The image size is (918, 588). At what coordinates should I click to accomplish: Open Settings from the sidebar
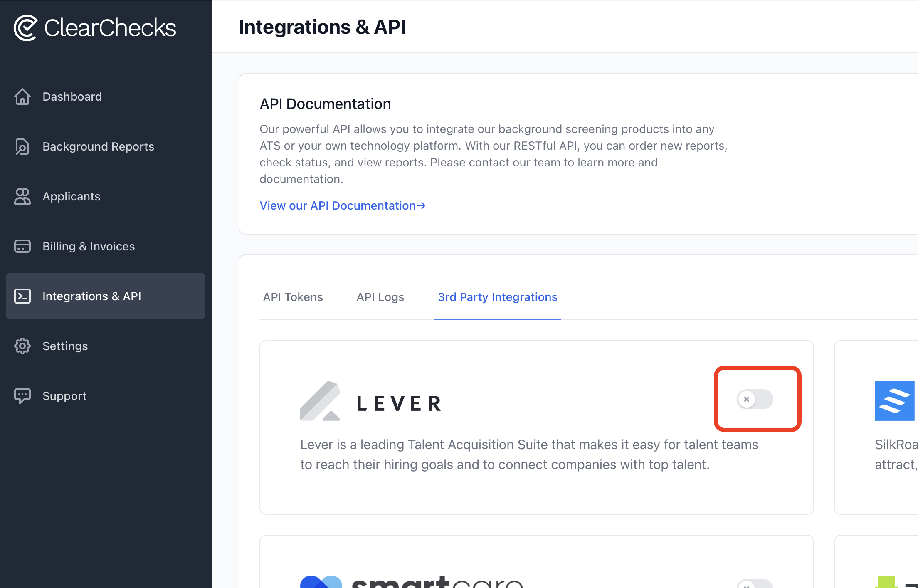pos(65,346)
